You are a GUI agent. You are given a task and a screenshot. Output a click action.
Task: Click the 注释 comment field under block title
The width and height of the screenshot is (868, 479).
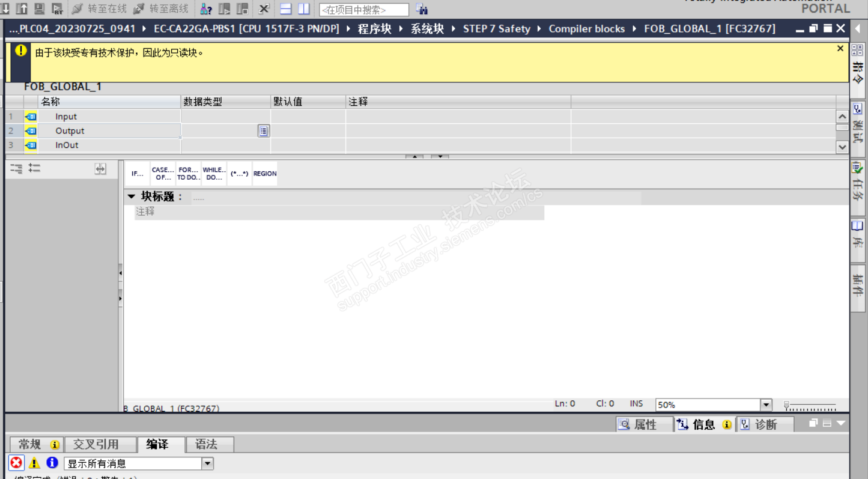tap(339, 212)
